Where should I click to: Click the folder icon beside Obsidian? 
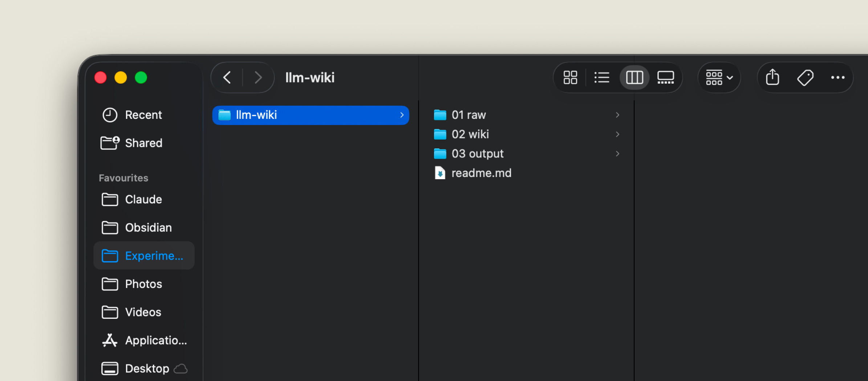[110, 228]
